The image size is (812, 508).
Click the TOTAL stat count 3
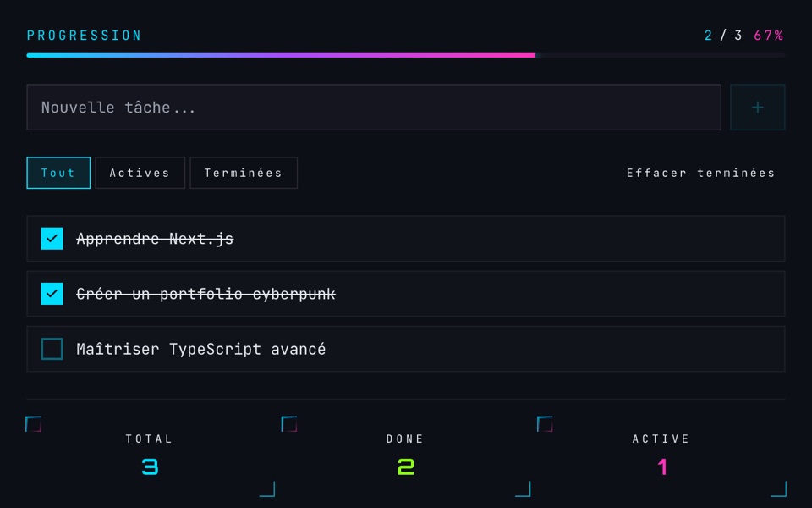click(x=150, y=467)
